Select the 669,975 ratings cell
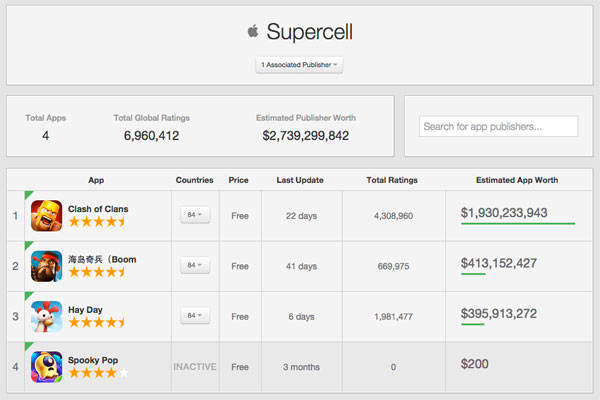 (393, 266)
